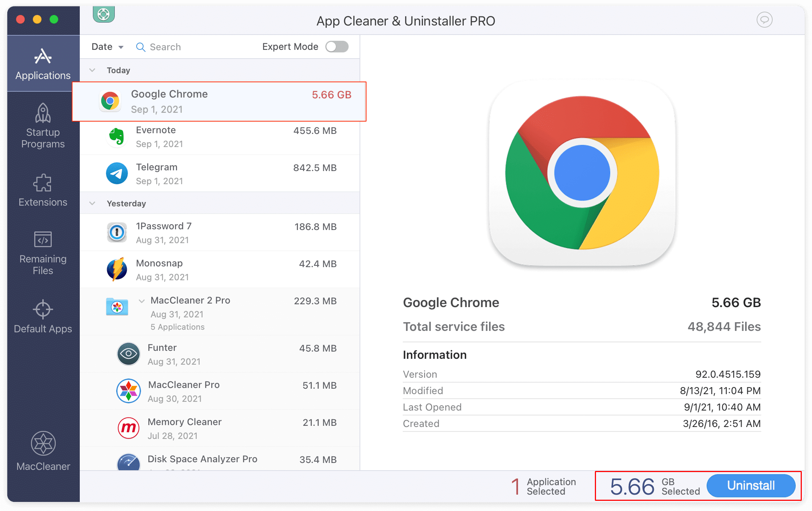Select the Monosnap app icon
The image size is (812, 511).
coord(117,269)
